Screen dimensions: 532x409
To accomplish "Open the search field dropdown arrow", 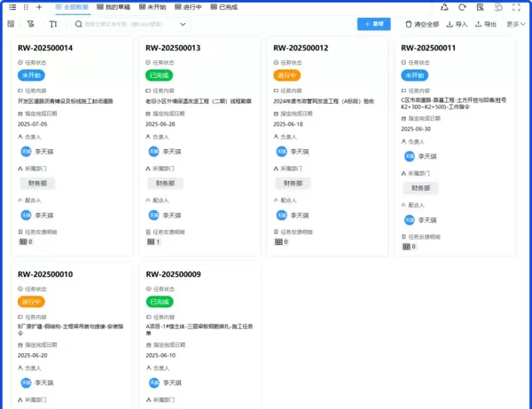I will pyautogui.click(x=79, y=25).
